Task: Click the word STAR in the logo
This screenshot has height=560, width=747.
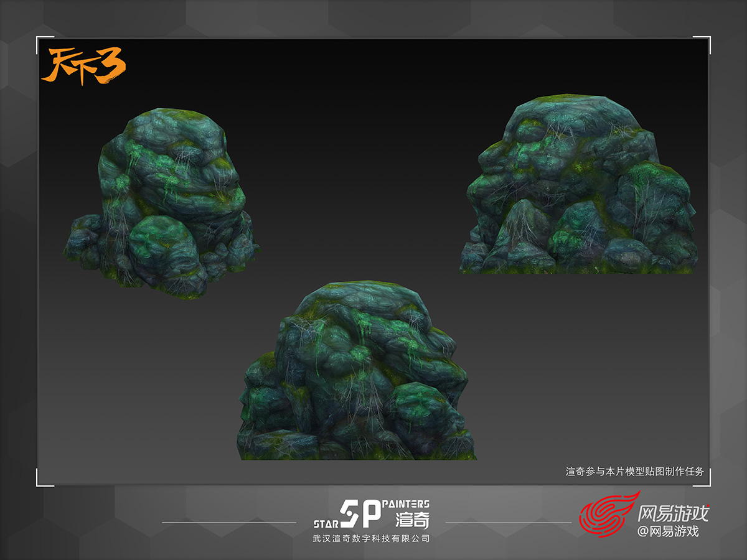Action: (325, 524)
